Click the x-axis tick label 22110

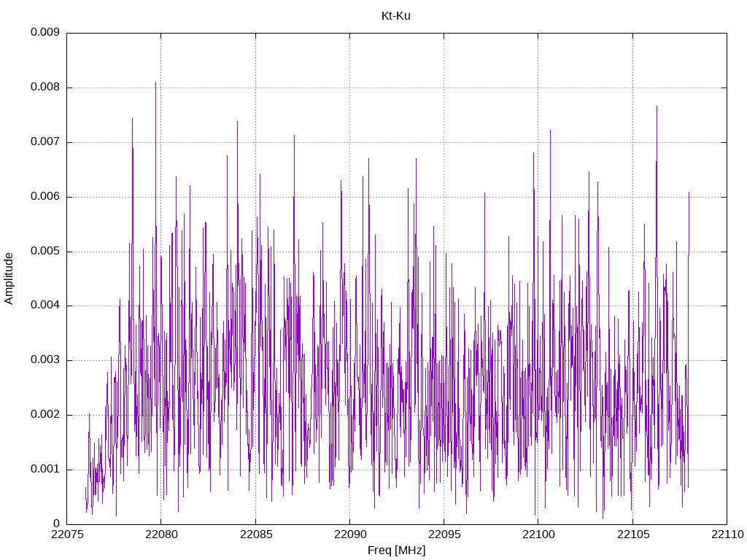[727, 534]
